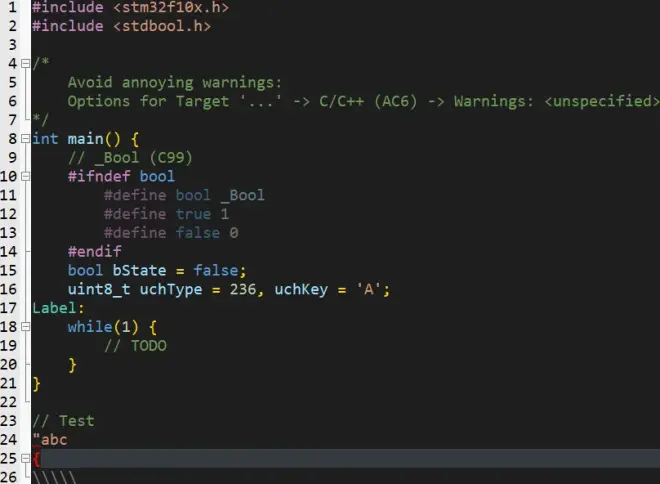Click the stm32f10x.h include on line 1

[171, 7]
